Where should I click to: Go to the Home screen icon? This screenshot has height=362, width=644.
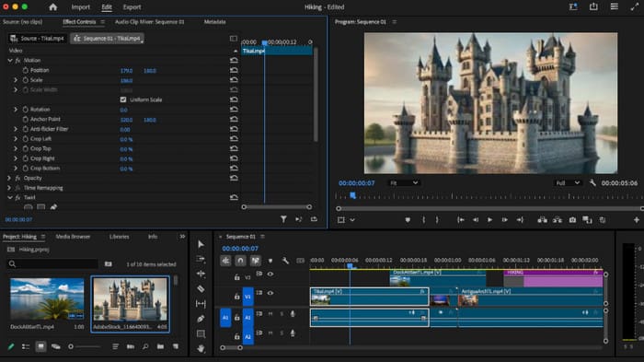point(53,7)
